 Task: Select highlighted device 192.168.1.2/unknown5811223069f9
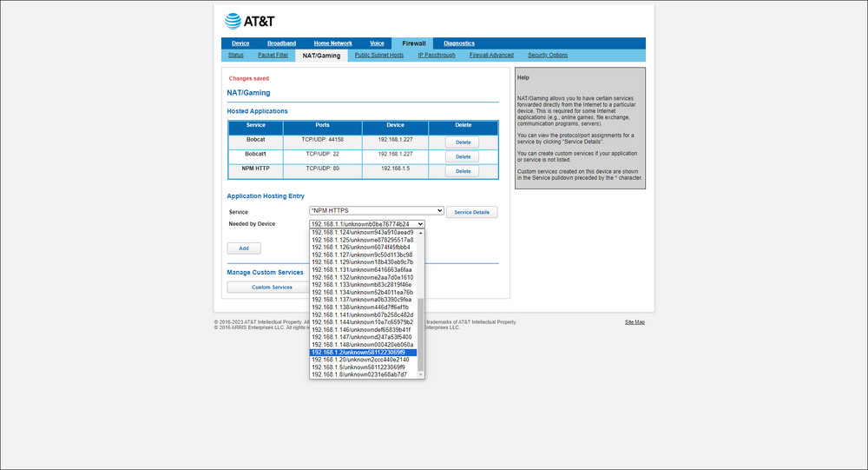pos(363,353)
